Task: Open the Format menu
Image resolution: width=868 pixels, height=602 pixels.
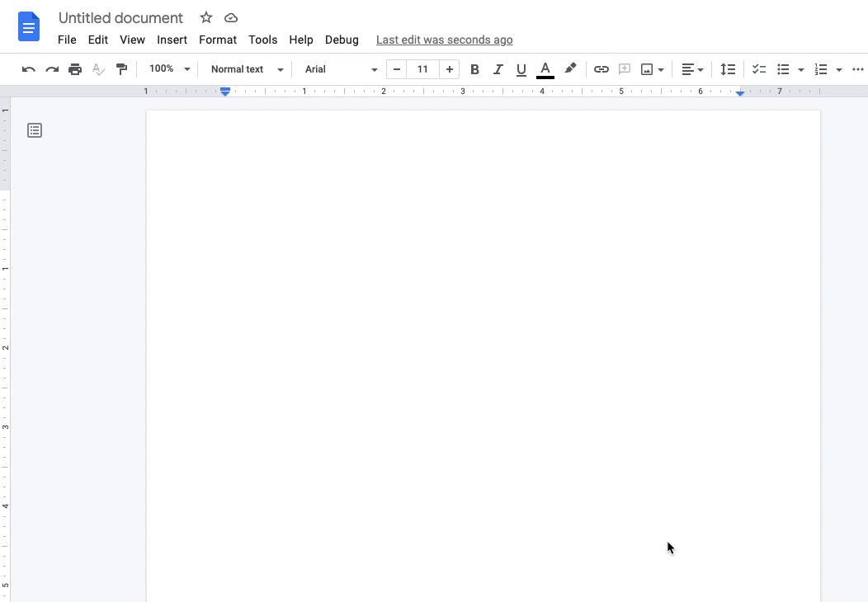Action: coord(217,40)
